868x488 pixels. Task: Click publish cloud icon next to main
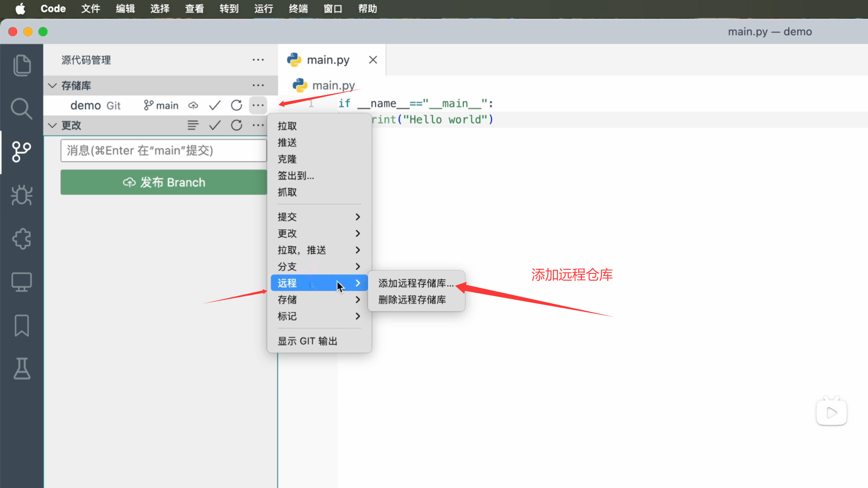coord(193,105)
